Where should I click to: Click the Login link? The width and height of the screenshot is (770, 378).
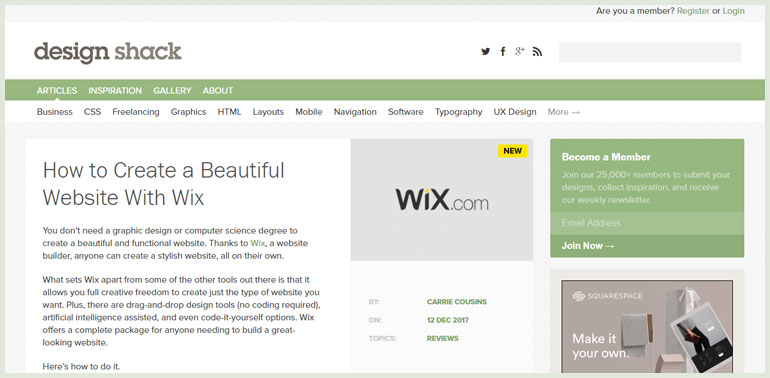(733, 11)
